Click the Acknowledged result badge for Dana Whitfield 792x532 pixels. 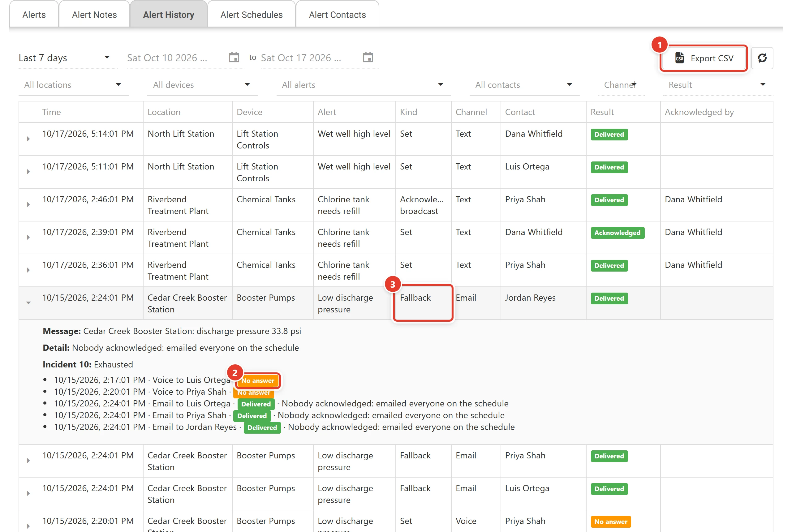(617, 233)
